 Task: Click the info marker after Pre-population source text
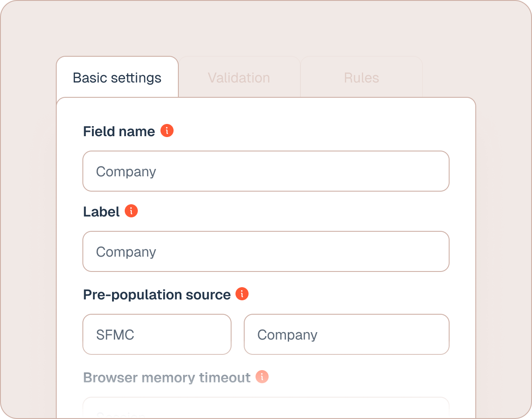[242, 294]
